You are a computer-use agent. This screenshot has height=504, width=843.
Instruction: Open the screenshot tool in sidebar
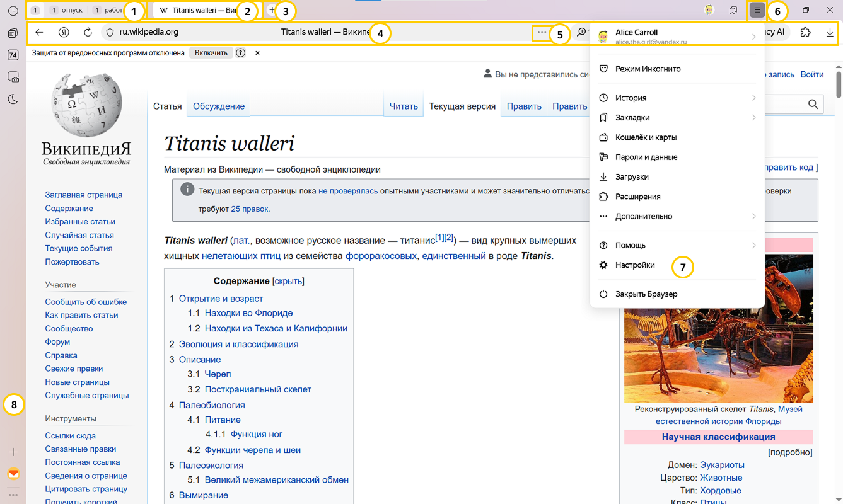click(x=13, y=77)
